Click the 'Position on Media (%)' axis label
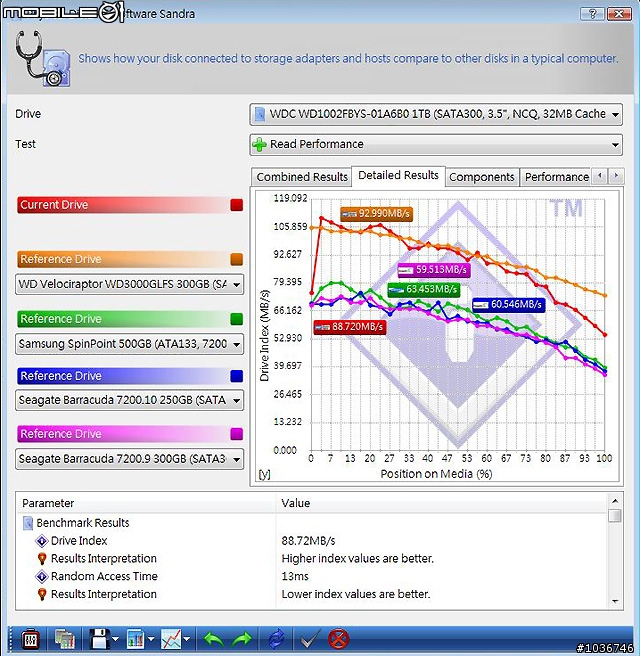This screenshot has width=640, height=656. [x=436, y=474]
